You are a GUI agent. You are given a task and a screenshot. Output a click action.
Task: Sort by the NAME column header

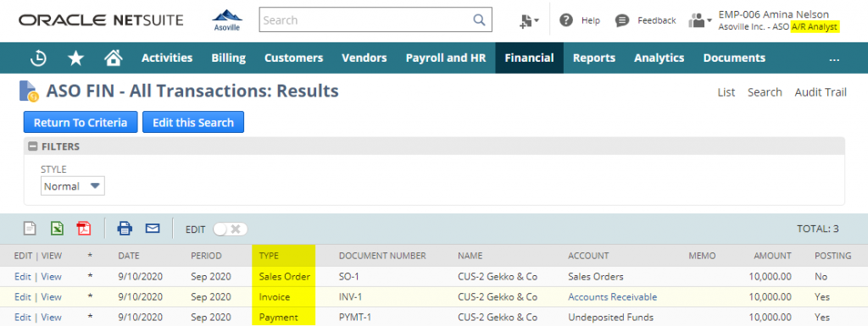click(470, 256)
